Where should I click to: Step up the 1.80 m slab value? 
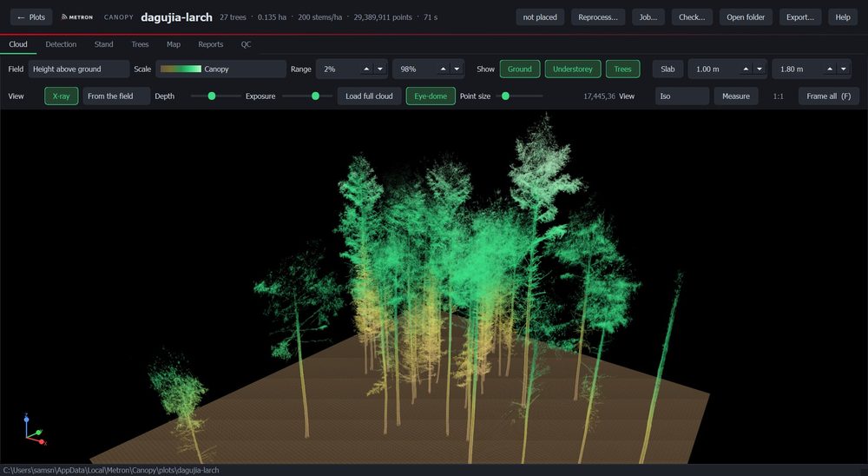(829, 69)
